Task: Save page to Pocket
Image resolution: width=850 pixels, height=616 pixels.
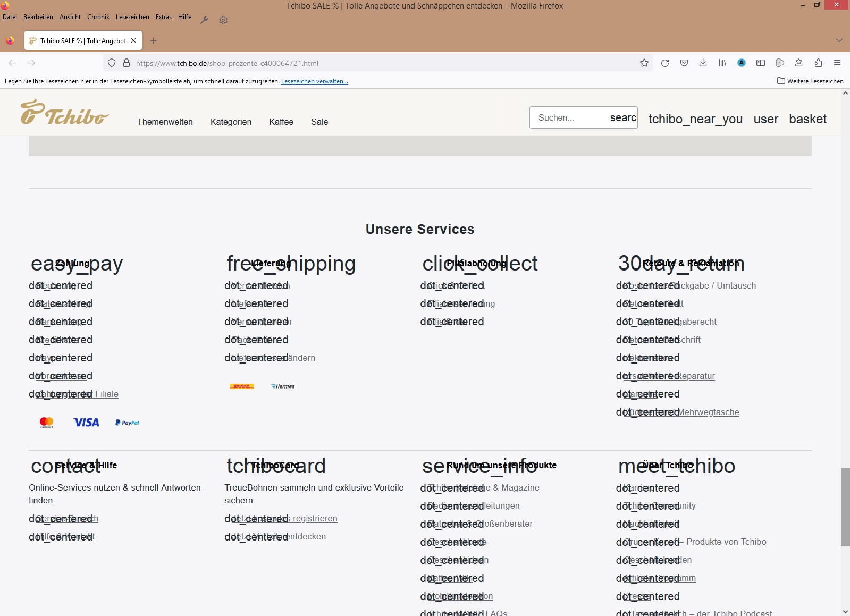Action: tap(684, 63)
